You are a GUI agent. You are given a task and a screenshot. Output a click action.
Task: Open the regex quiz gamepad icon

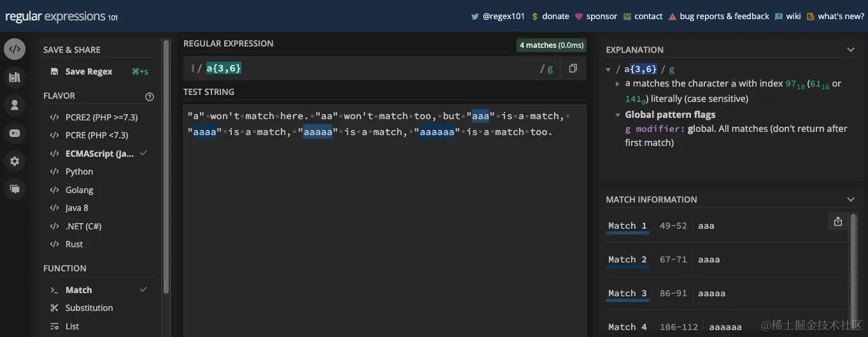click(x=15, y=133)
